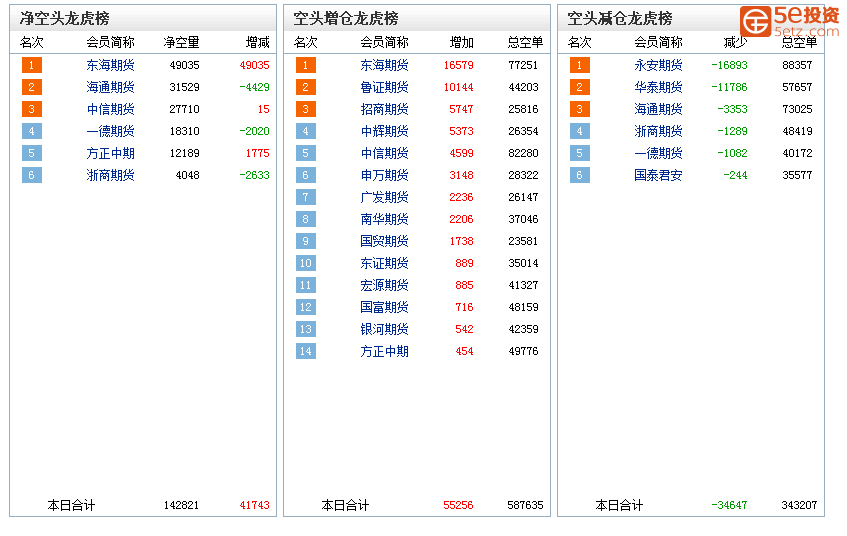
Task: Select 国富期货 member link
Action: click(x=384, y=307)
